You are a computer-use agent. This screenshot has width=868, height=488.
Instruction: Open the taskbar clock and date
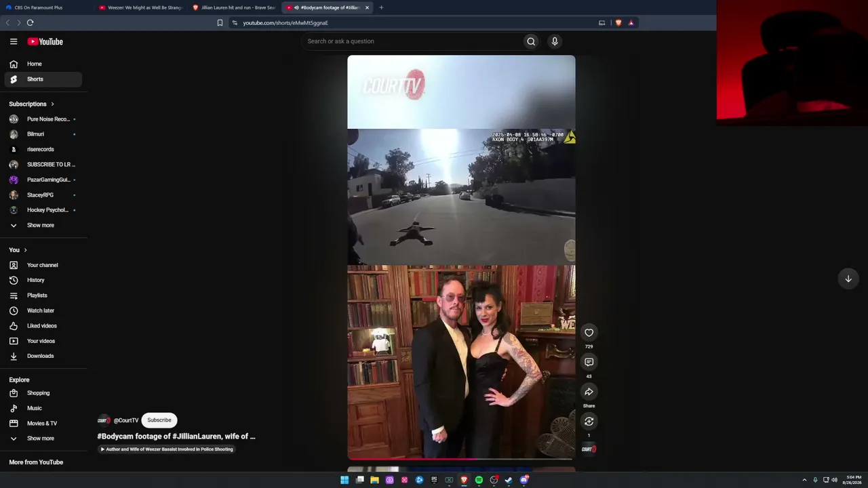coord(852,480)
